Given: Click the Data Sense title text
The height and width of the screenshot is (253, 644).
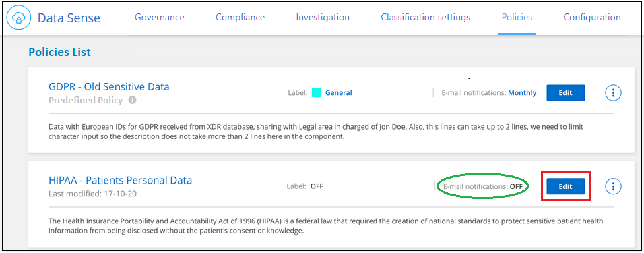Looking at the screenshot, I should pos(69,18).
